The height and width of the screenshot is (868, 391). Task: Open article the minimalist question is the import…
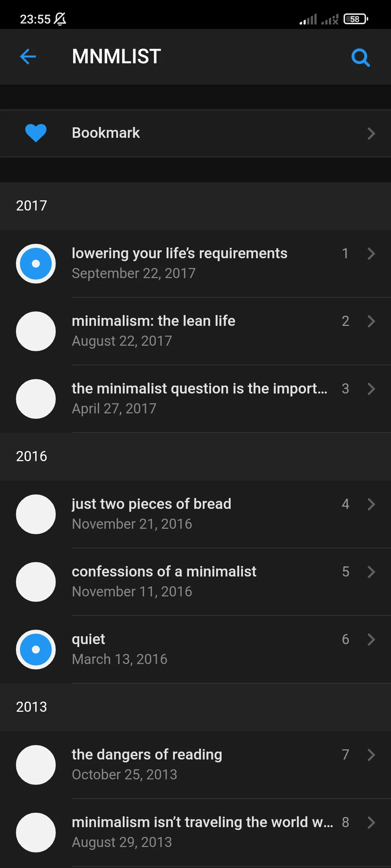click(x=195, y=399)
